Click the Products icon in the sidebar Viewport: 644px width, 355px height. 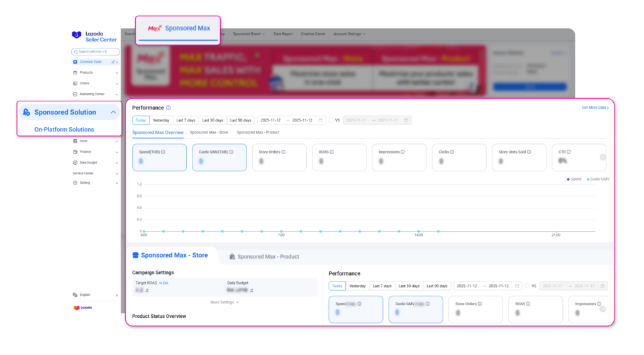click(x=75, y=72)
